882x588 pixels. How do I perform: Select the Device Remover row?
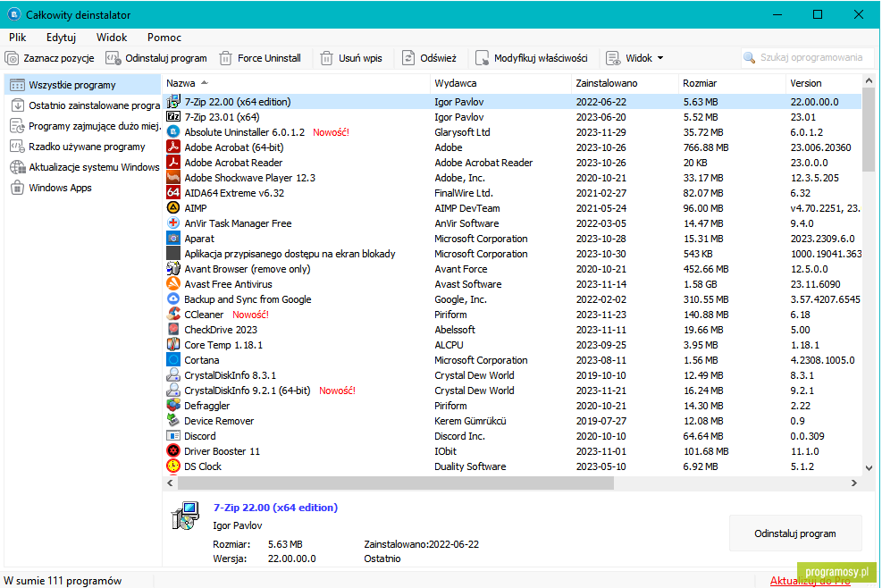coord(512,421)
